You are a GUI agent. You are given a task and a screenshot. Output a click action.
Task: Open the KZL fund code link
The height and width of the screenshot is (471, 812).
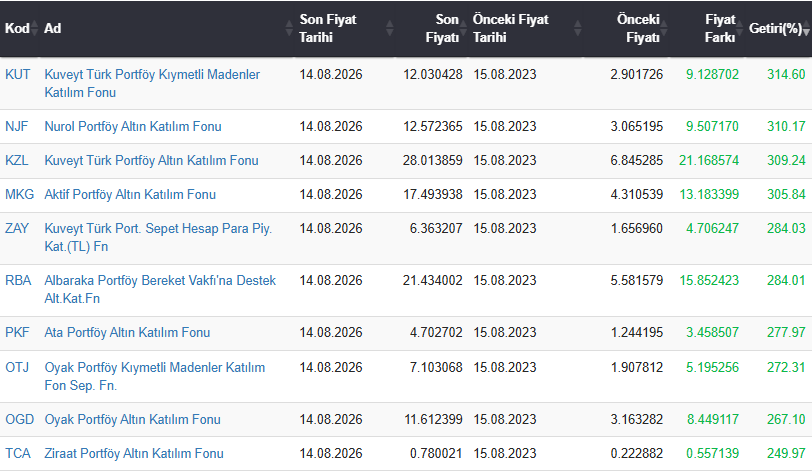[17, 160]
